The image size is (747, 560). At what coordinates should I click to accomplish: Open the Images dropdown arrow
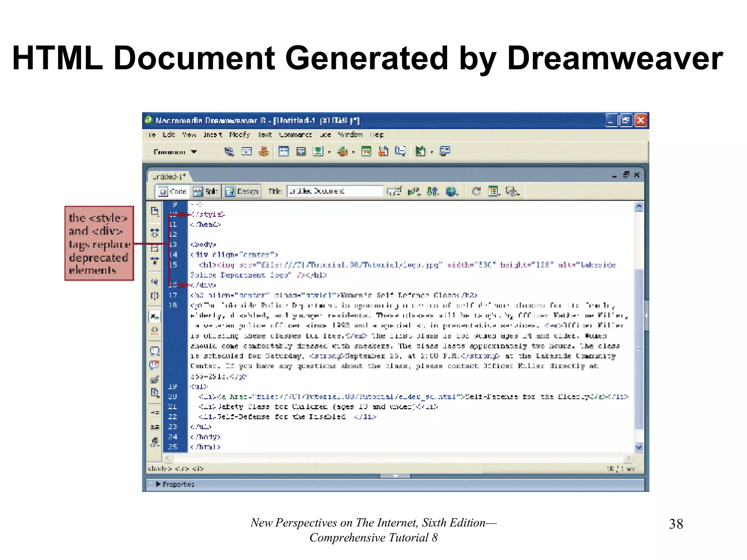pyautogui.click(x=329, y=152)
